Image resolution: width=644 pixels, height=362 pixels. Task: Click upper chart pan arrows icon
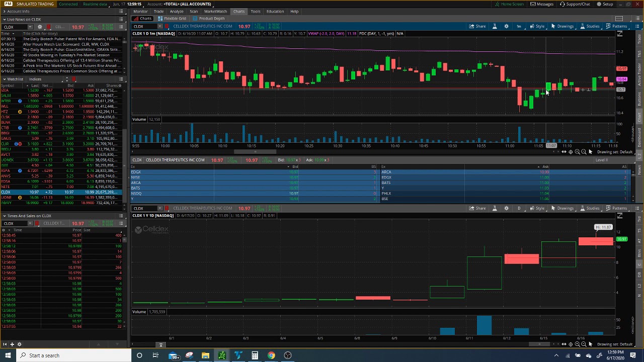[x=563, y=152]
